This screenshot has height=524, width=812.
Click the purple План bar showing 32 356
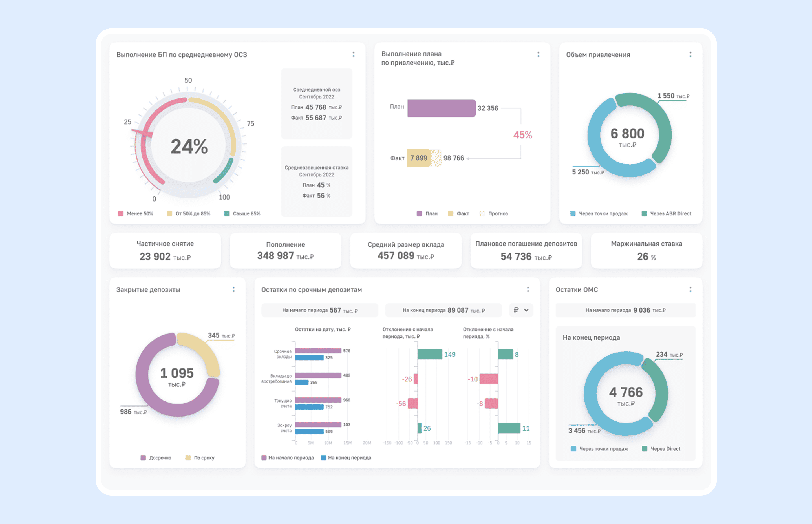point(442,108)
